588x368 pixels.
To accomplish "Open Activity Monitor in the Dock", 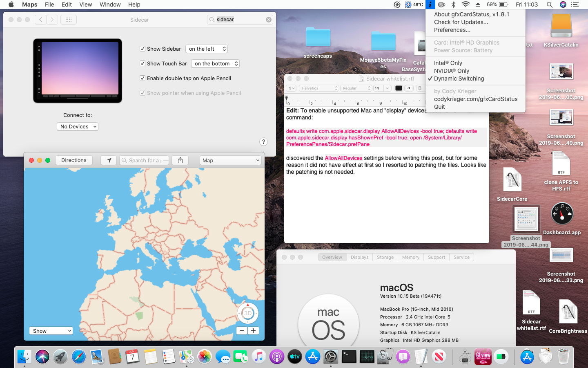I will [x=367, y=357].
